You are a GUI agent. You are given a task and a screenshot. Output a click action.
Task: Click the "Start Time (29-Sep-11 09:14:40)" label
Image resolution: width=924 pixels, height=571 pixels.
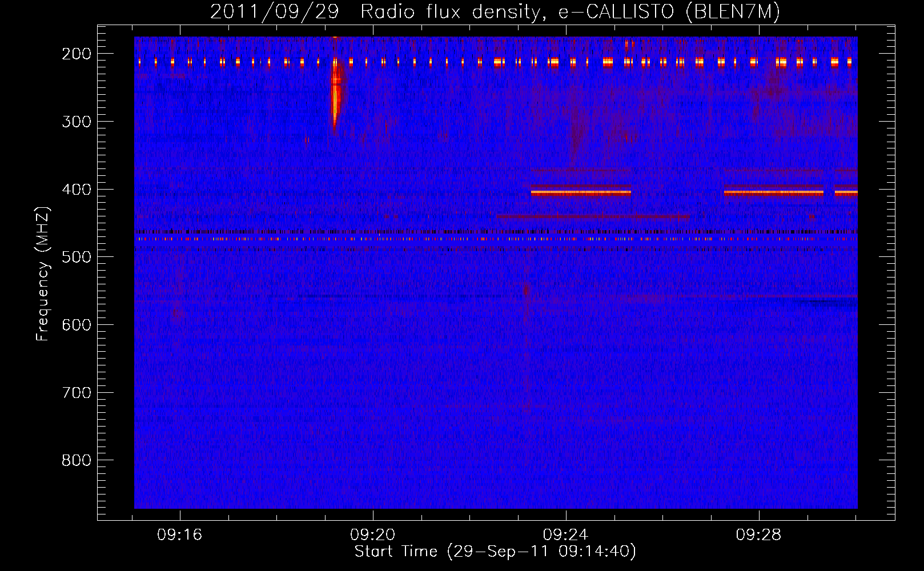pyautogui.click(x=495, y=552)
